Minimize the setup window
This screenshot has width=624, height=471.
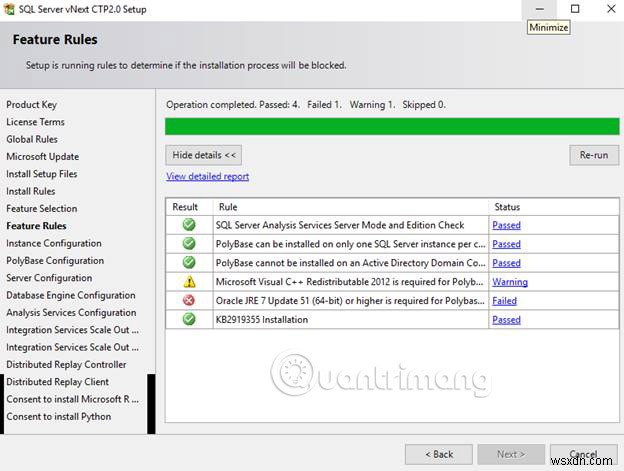tap(540, 9)
